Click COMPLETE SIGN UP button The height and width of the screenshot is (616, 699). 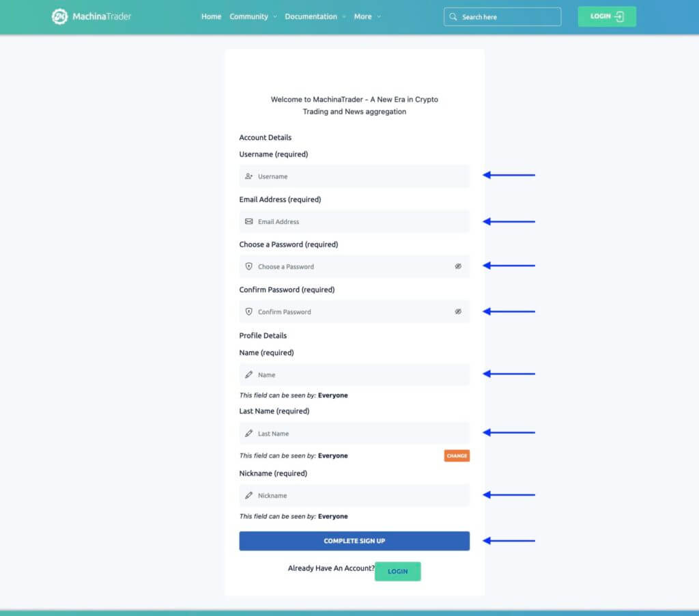354,541
